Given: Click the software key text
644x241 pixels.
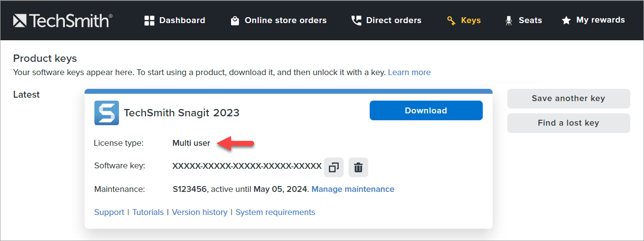Looking at the screenshot, I should pyautogui.click(x=247, y=166).
